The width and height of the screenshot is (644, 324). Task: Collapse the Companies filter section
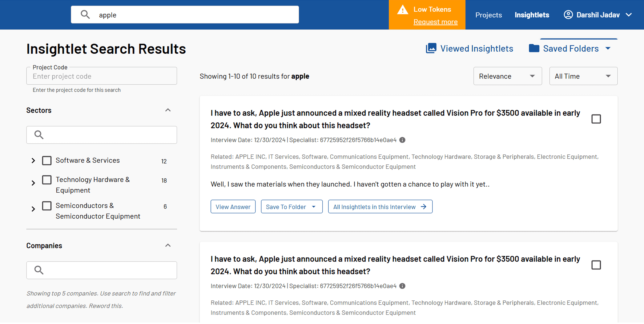[x=168, y=246]
